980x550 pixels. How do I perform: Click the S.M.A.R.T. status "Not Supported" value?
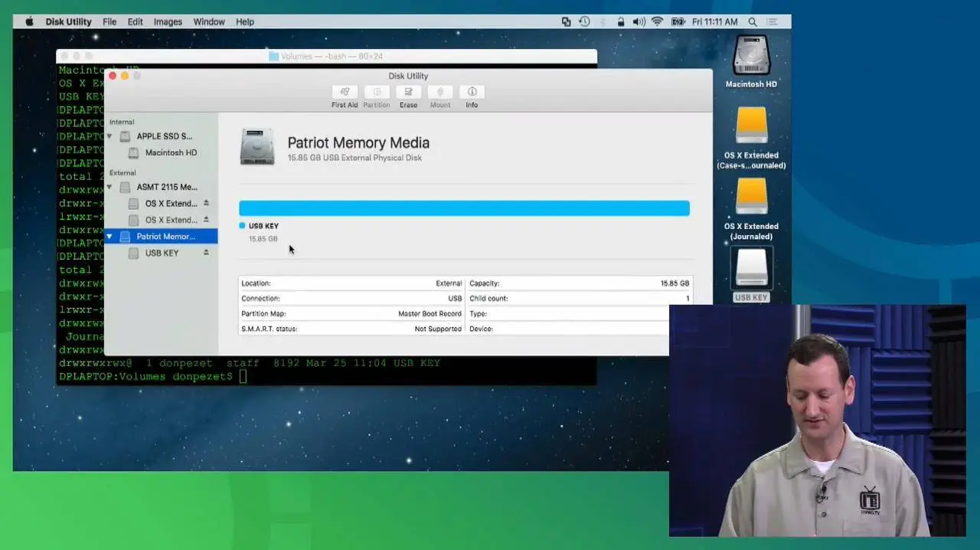pyautogui.click(x=438, y=329)
